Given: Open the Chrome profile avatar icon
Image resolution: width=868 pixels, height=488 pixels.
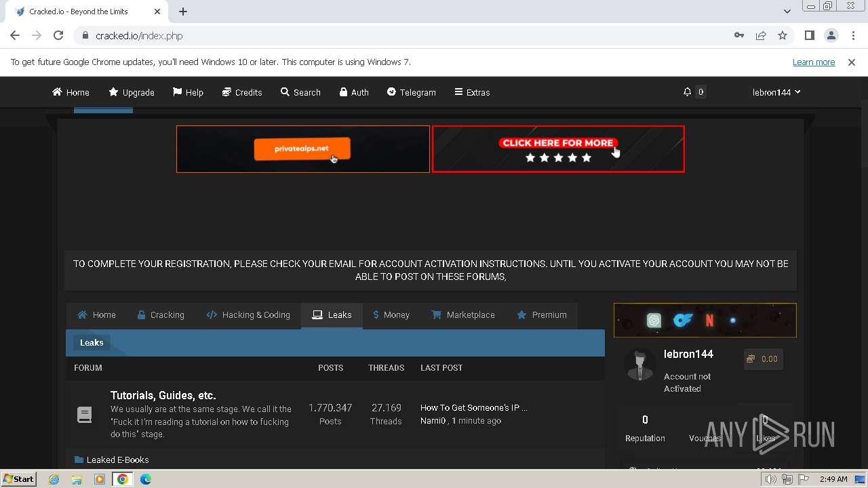Looking at the screenshot, I should point(831,35).
